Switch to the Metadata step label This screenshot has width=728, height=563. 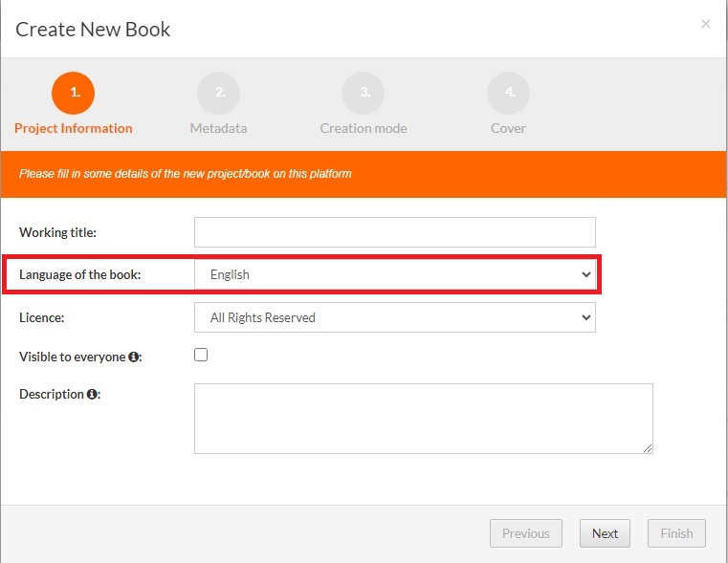[x=218, y=128]
